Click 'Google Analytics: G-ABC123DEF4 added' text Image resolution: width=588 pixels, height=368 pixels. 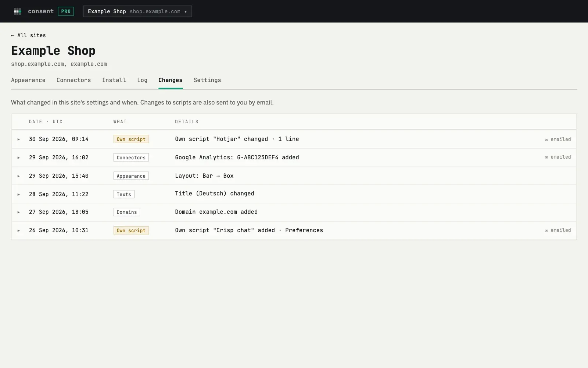pos(237,158)
